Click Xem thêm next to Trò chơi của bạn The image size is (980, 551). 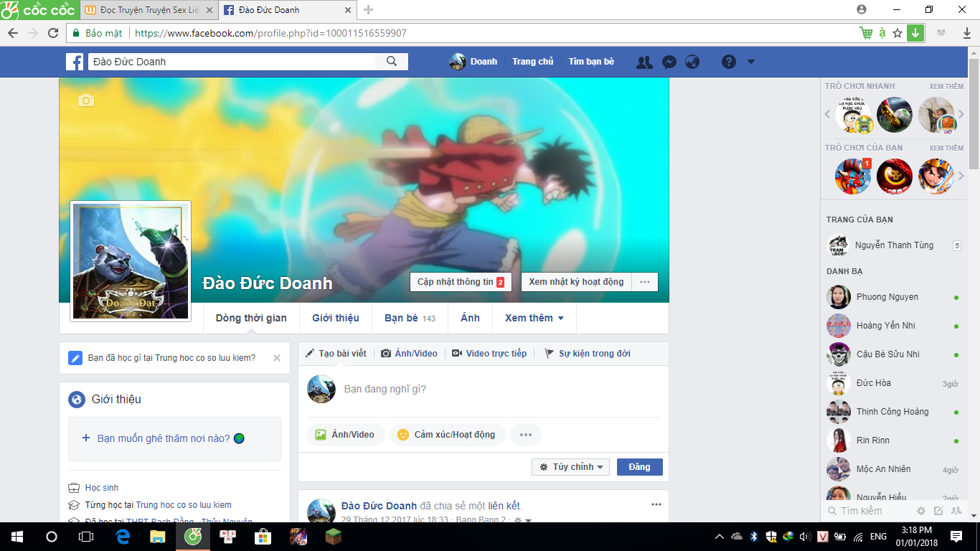point(946,149)
